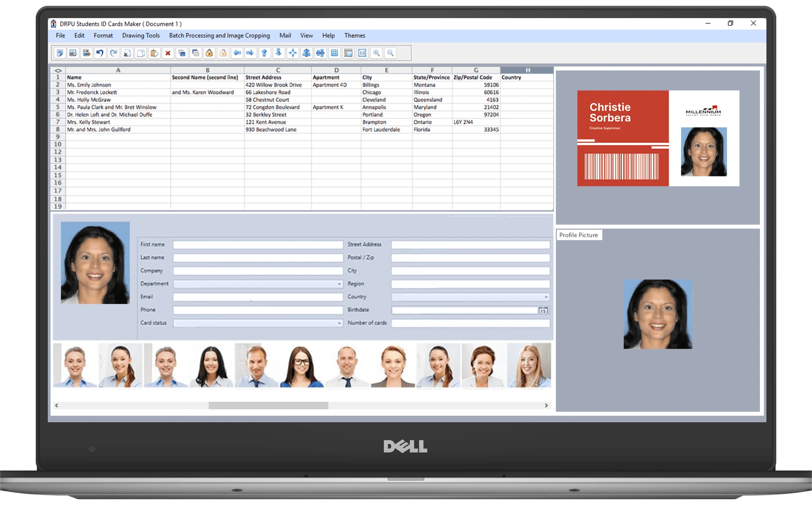Click the Zoom Out magnifier icon

pyautogui.click(x=390, y=53)
